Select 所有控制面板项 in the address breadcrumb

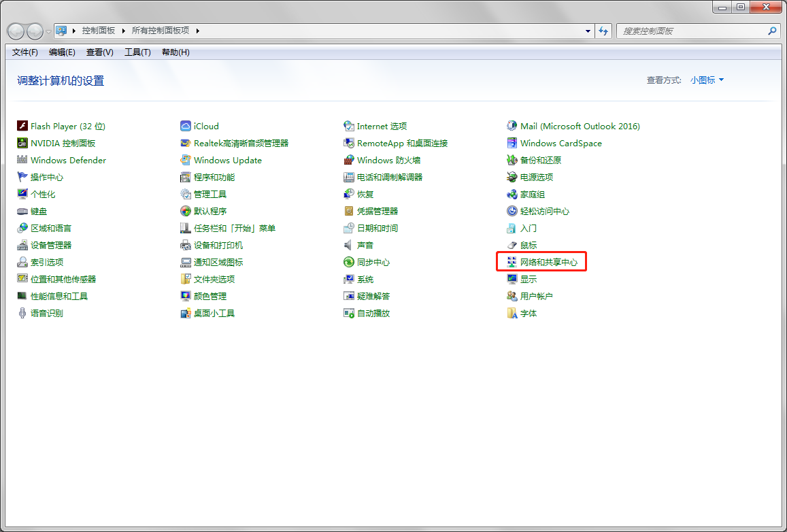(x=161, y=31)
